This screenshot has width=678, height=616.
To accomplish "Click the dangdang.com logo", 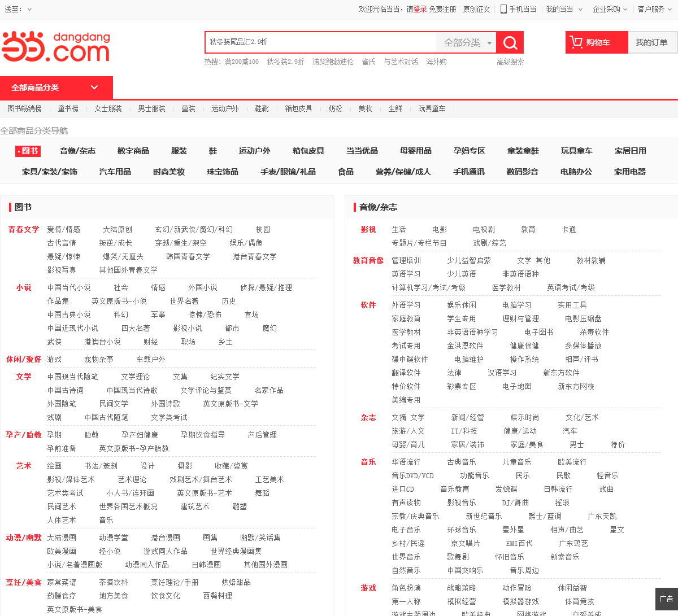I will click(55, 46).
